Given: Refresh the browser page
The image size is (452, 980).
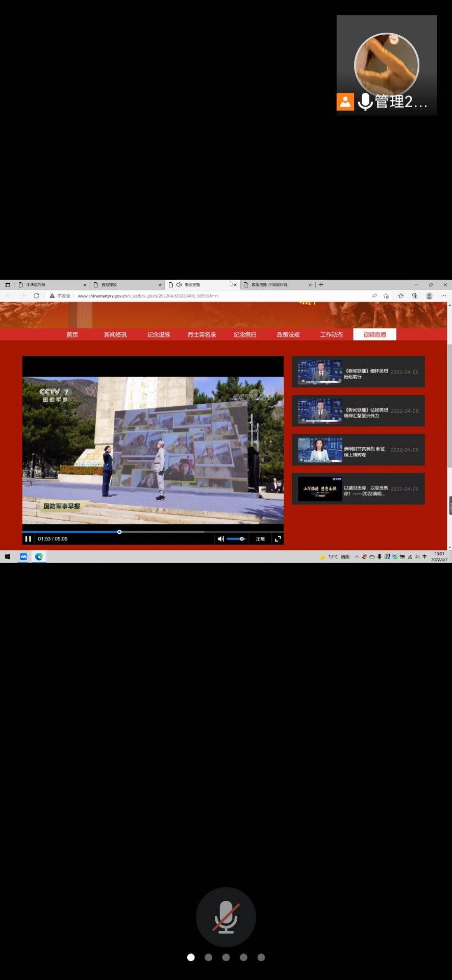Looking at the screenshot, I should point(36,296).
